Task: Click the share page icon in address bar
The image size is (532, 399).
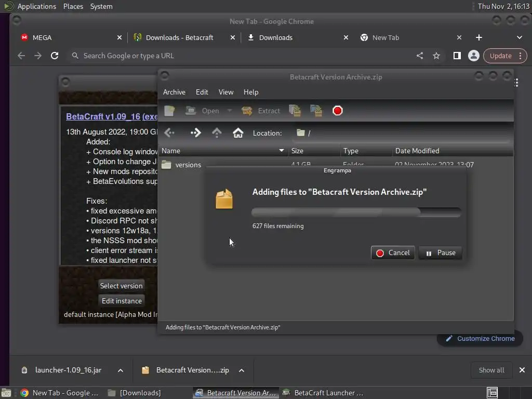Action: click(x=420, y=56)
